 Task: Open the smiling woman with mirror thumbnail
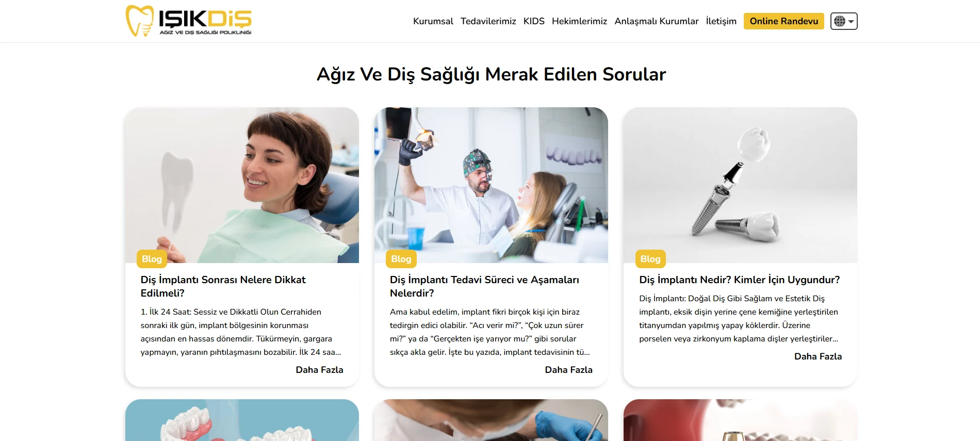[x=242, y=185]
